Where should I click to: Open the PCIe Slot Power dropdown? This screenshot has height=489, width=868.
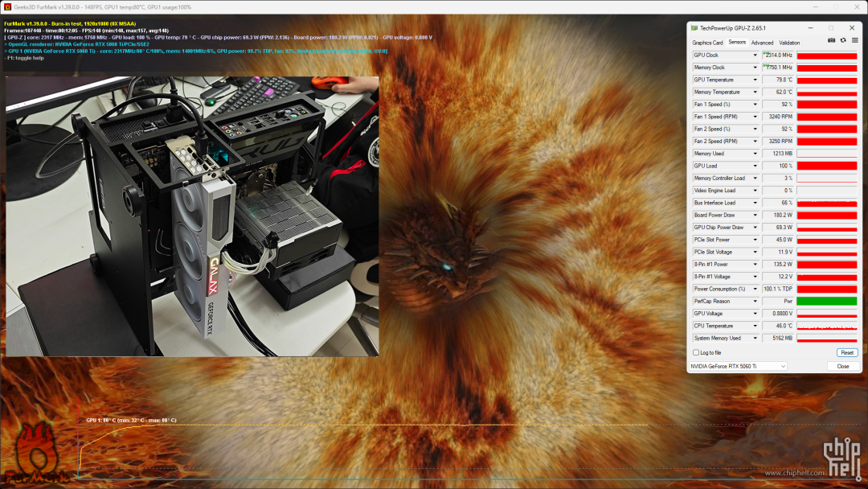point(755,240)
